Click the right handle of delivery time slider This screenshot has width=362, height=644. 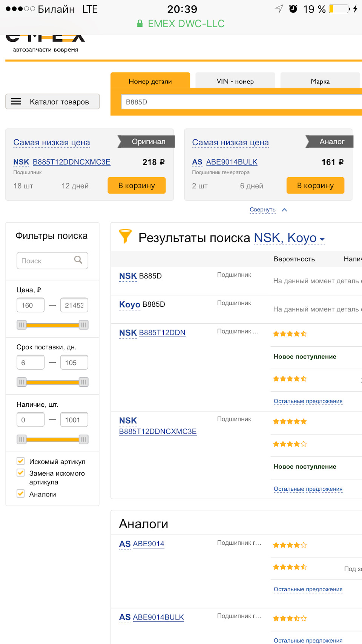coord(84,382)
